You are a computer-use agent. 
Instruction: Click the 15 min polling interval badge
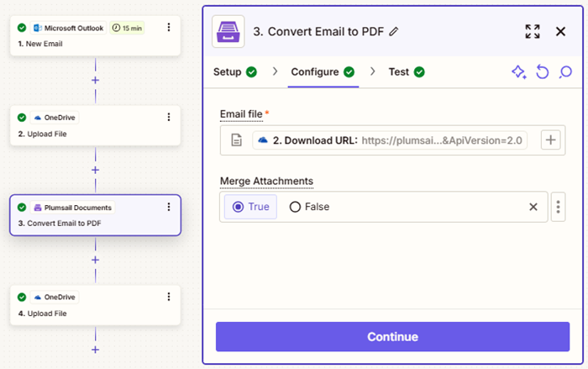(x=127, y=28)
